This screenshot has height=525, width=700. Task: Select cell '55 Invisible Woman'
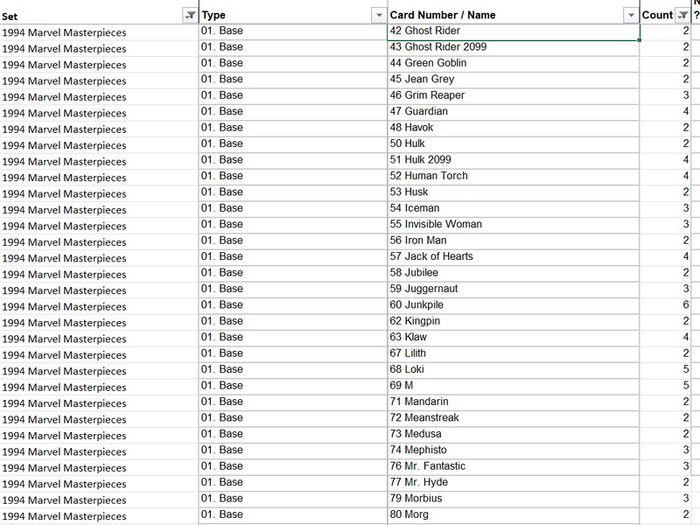[x=513, y=225]
